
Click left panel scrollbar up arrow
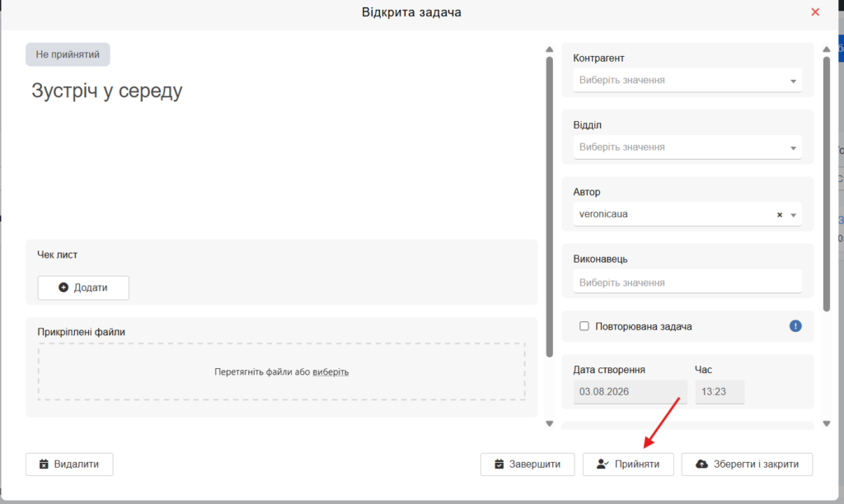[x=550, y=49]
